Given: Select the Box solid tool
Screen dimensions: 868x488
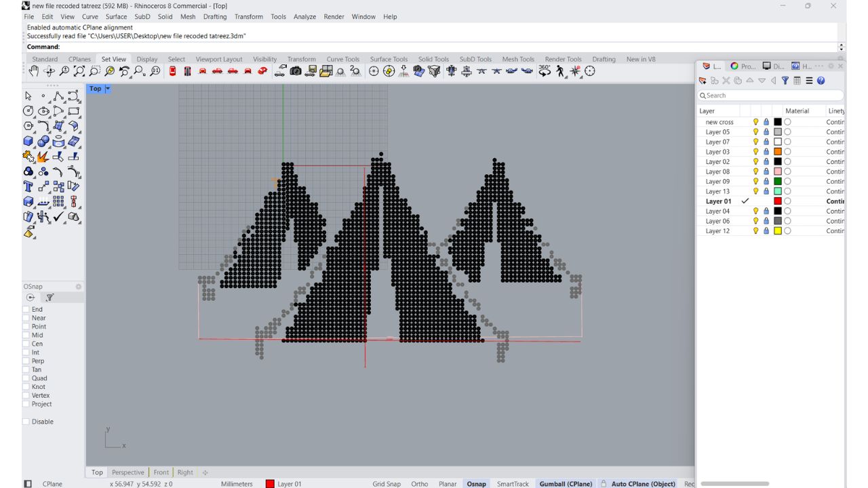Looking at the screenshot, I should pos(28,141).
